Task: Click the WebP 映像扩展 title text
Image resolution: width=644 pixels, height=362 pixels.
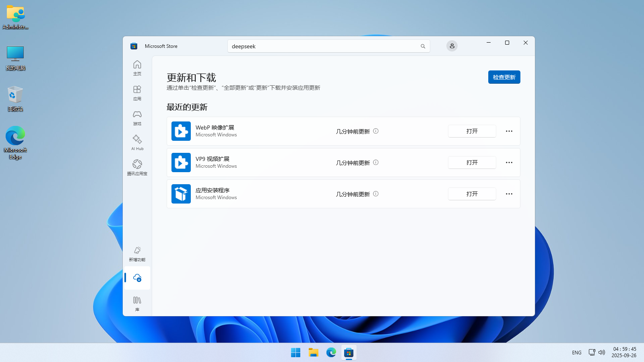Action: [x=215, y=128]
